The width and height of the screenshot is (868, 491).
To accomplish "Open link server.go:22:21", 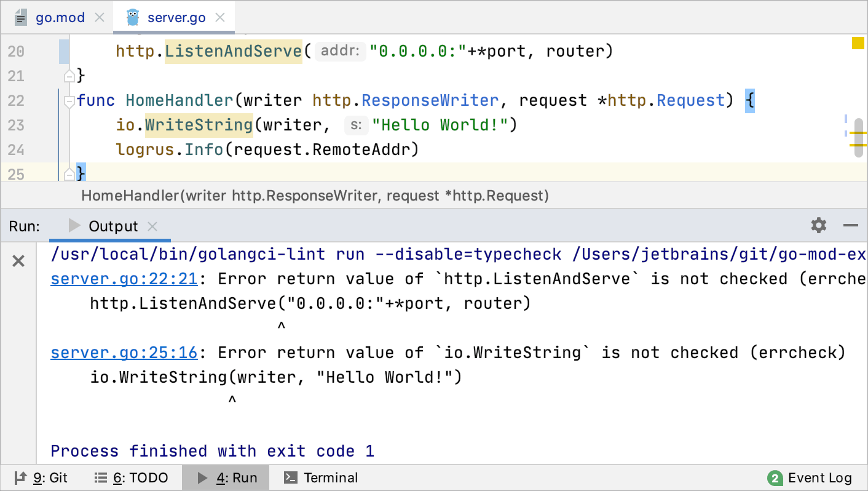I will pos(124,279).
